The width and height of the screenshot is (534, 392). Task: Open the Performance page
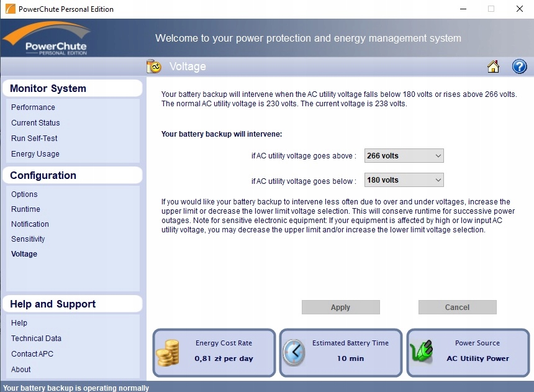(33, 107)
